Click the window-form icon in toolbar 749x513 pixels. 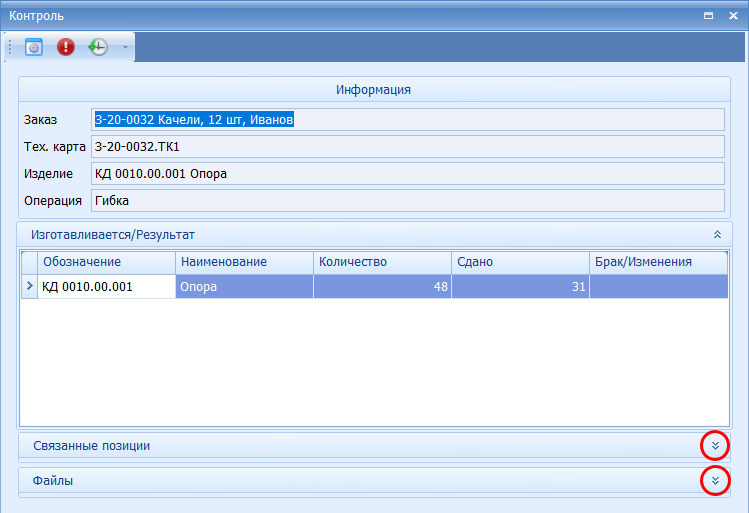34,47
